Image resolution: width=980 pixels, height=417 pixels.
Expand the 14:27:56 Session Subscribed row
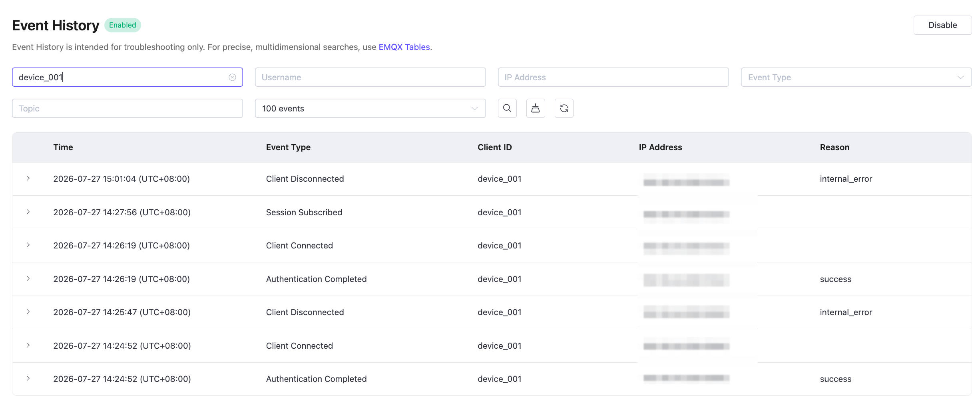[28, 212]
